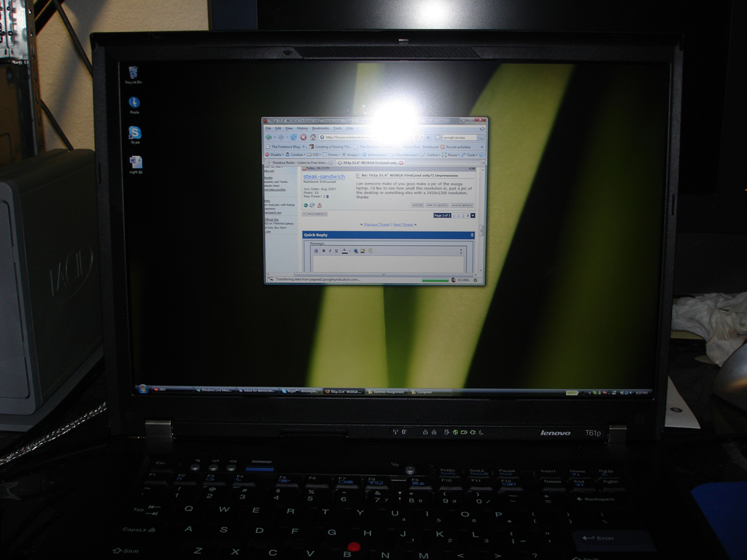The image size is (747, 560).
Task: Toggle italic in Quick Reply editor
Action: (330, 251)
